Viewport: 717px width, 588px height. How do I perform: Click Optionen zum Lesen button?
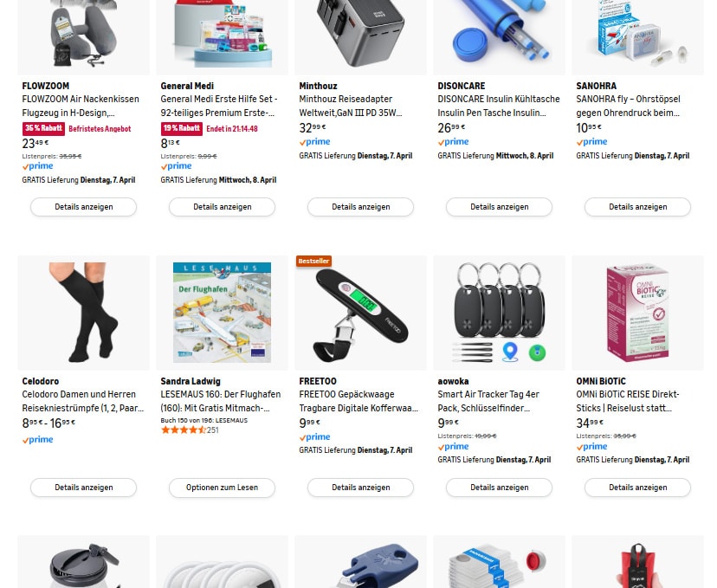tap(222, 488)
